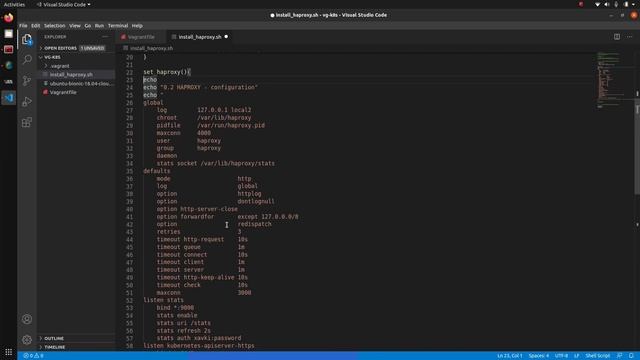
Task: Show Applications grid in the dock
Action: click(9, 352)
